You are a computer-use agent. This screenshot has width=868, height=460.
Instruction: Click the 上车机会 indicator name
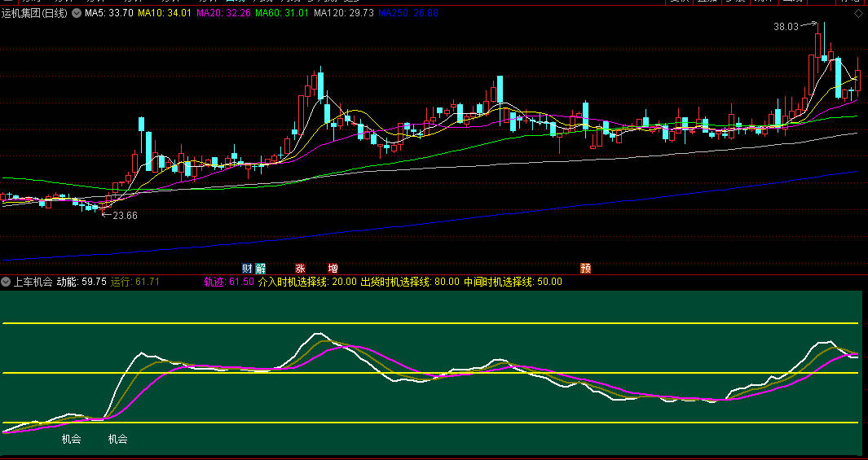click(x=33, y=283)
